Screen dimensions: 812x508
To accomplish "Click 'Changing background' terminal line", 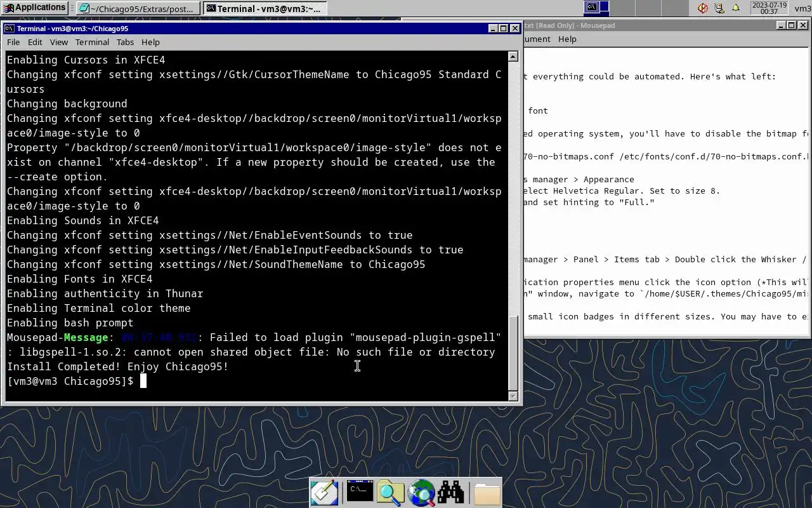I will 67,104.
